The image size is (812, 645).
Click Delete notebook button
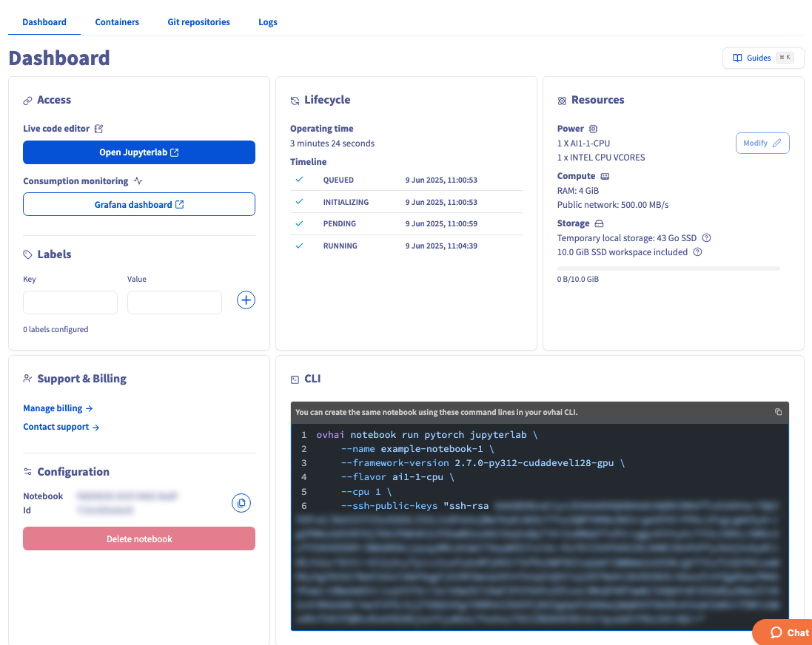tap(138, 539)
